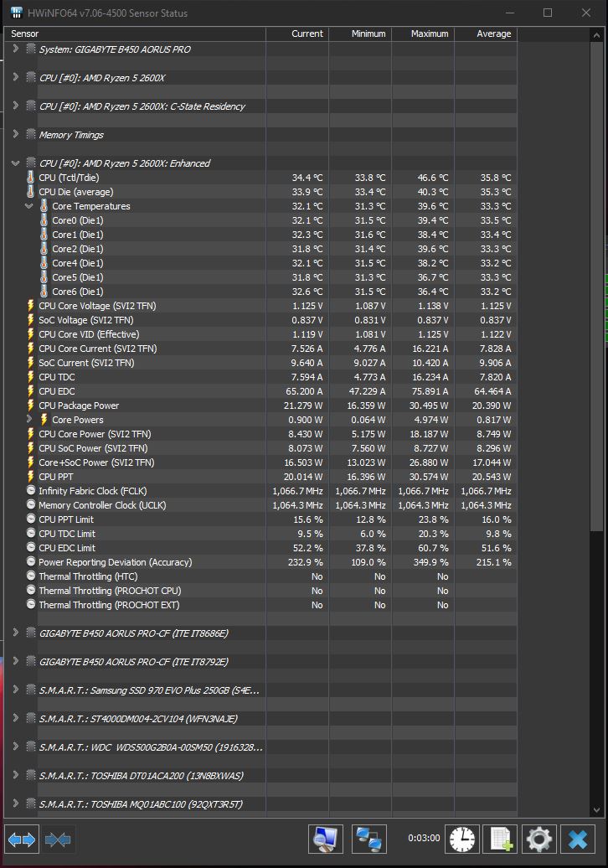Maximize the HWiNFO64 Sensor Status window
The width and height of the screenshot is (608, 868).
(x=547, y=13)
